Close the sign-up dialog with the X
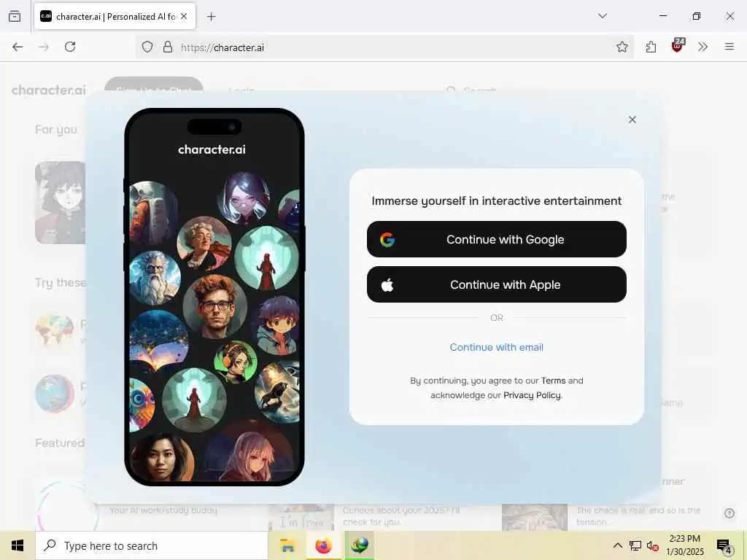Viewport: 747px width, 560px height. (632, 120)
